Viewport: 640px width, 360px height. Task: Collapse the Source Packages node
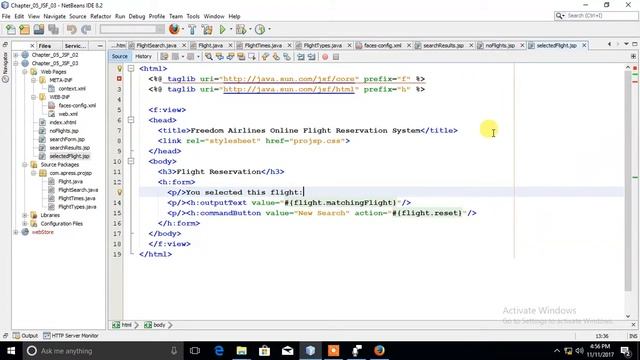[x=25, y=164]
